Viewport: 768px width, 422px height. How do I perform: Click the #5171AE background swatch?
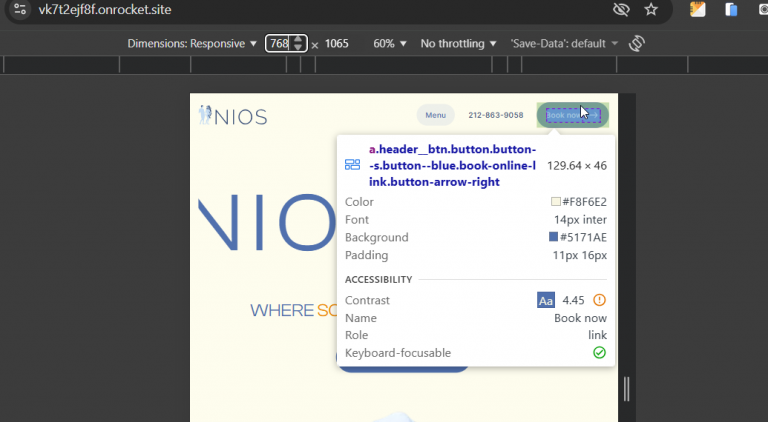coord(553,237)
